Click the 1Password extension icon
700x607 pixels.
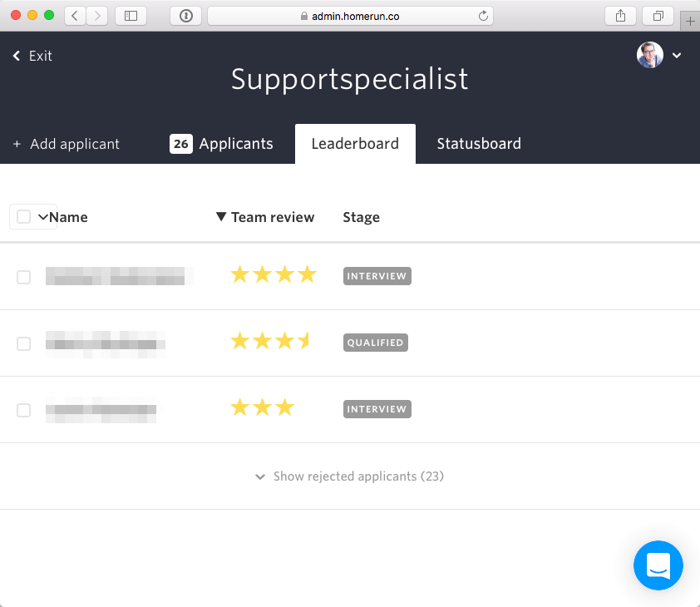(x=186, y=16)
